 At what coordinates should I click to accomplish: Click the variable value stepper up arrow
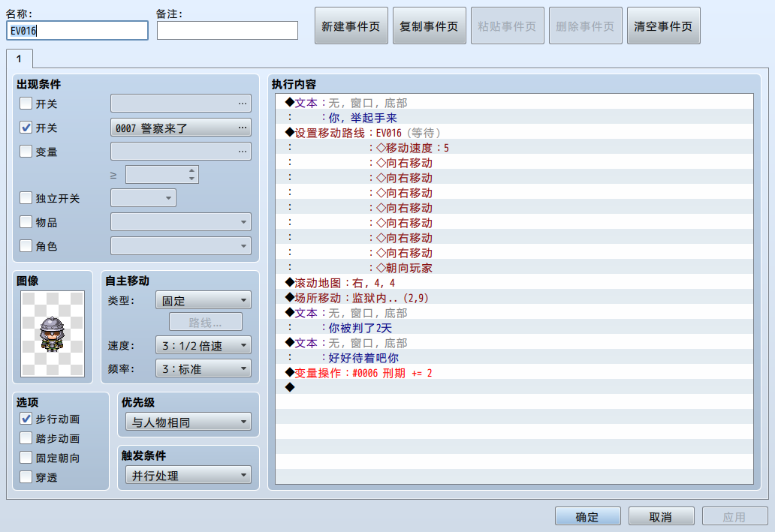click(191, 170)
